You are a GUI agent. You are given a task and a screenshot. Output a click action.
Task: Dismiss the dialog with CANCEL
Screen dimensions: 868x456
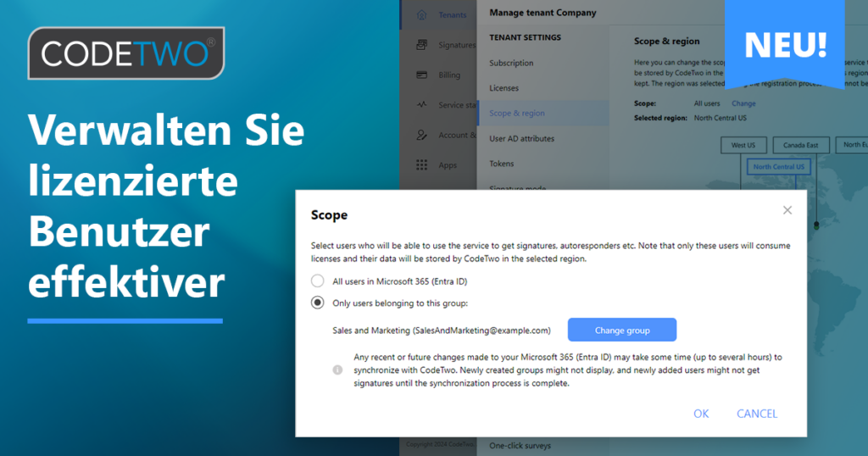[x=757, y=414]
